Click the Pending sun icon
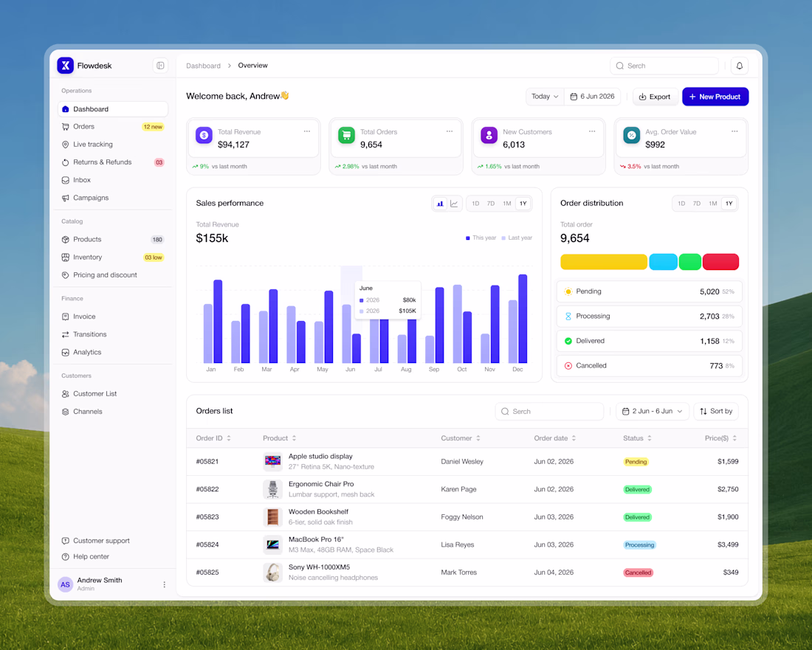 (568, 291)
